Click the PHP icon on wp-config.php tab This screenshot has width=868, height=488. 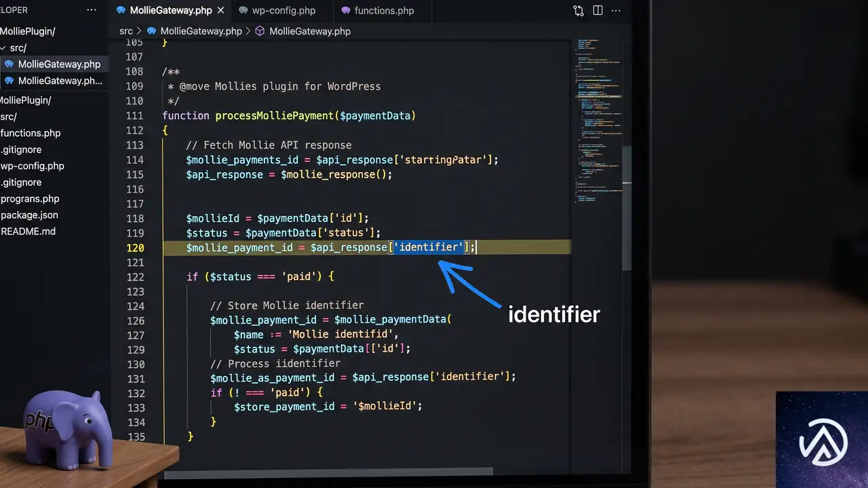(x=243, y=11)
